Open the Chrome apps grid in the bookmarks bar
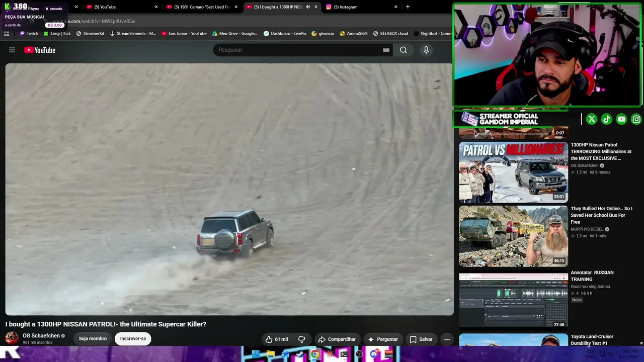This screenshot has height=362, width=644. (7, 34)
